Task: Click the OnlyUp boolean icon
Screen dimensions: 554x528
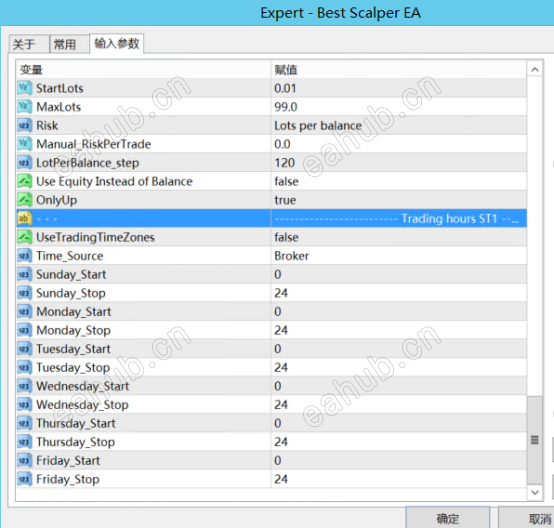Action: (x=24, y=200)
